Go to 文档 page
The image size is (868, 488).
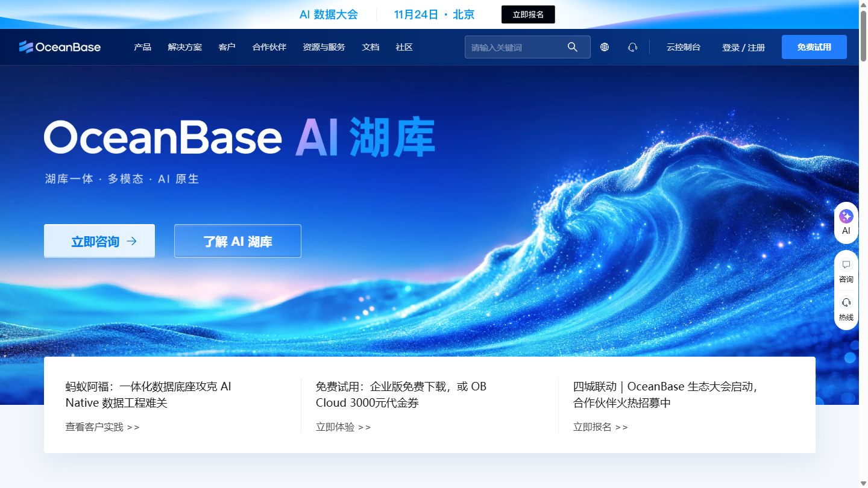point(371,47)
